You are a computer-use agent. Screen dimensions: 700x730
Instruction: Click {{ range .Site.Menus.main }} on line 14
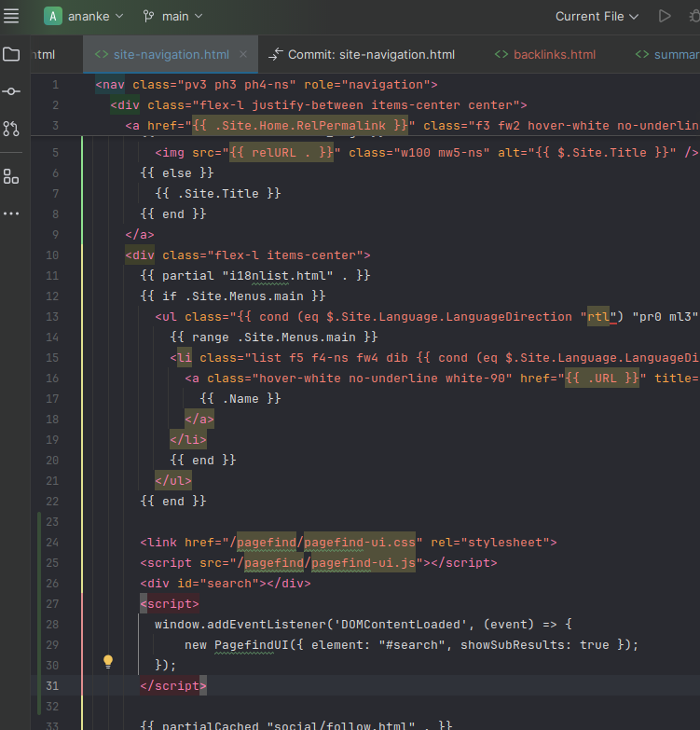(274, 337)
